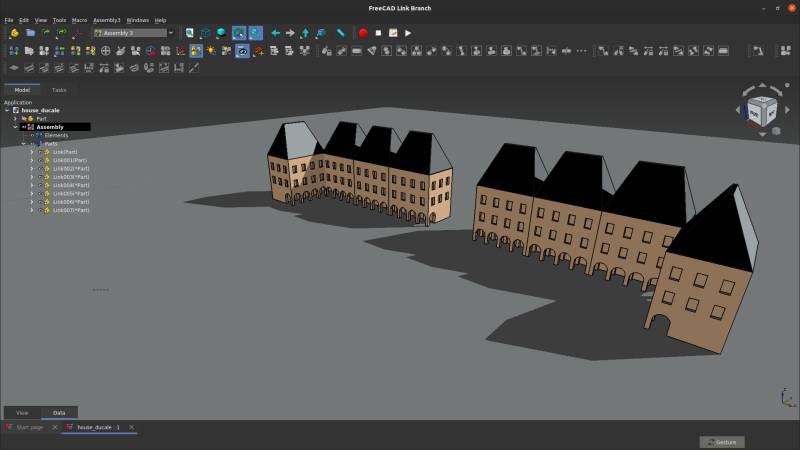This screenshot has width=800, height=450.
Task: Close the house_ducale : 1 tab
Action: coord(132,427)
